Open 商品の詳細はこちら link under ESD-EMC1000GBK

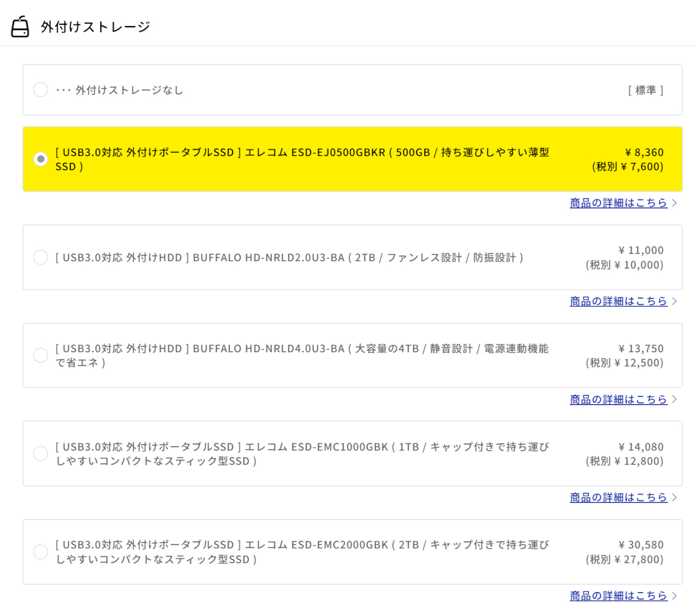coord(618,497)
